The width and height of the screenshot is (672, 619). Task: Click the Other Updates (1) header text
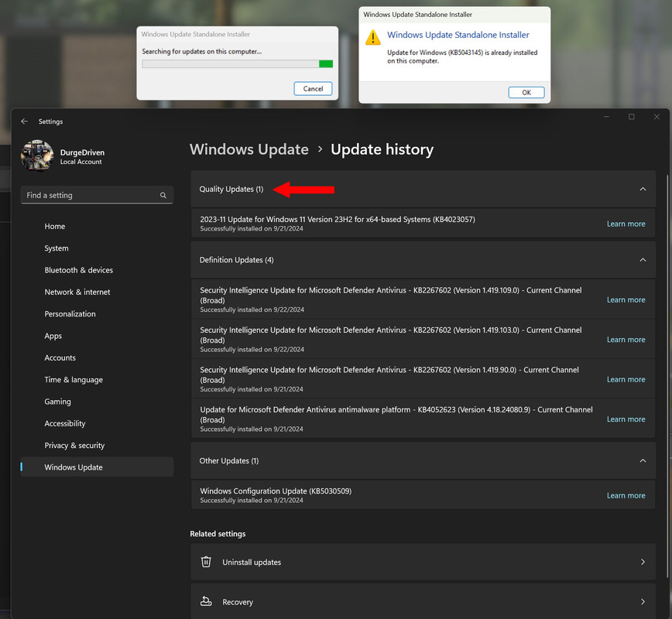pos(229,460)
